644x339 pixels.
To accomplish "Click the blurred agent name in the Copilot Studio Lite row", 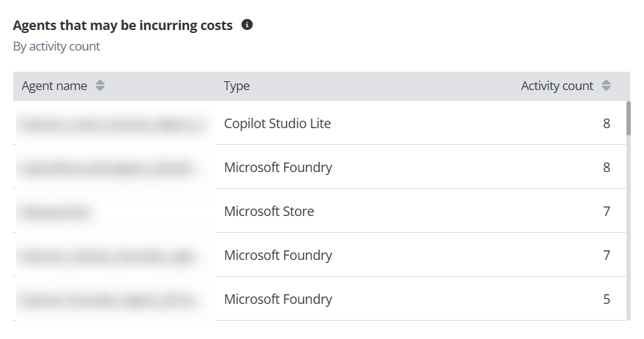I will [112, 124].
